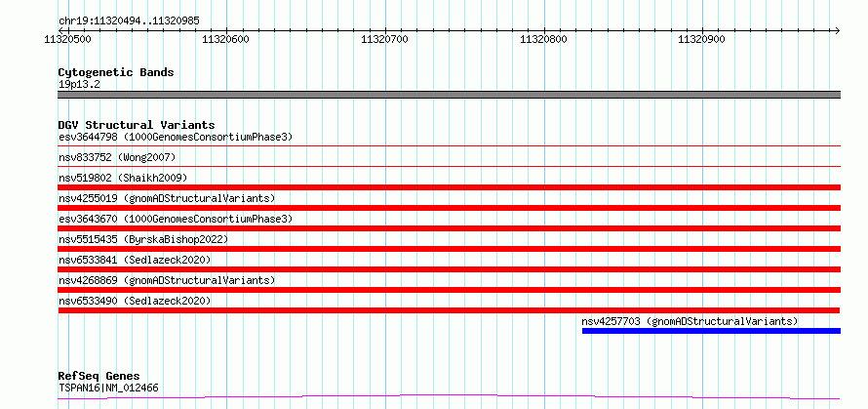Open variant nsv5515435 (ByrskaBishop2022) label
This screenshot has height=409, width=868.
[x=143, y=239]
